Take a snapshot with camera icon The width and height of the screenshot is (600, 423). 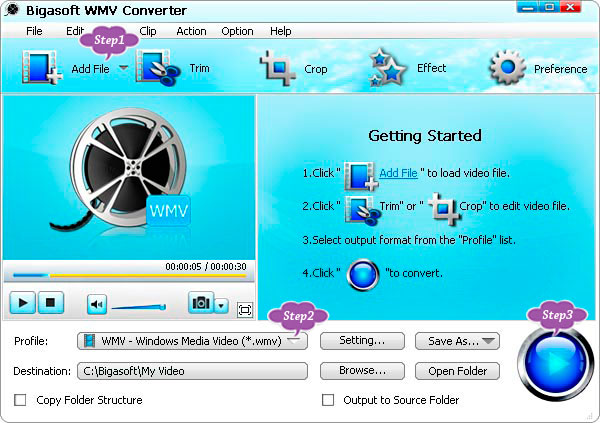point(201,303)
